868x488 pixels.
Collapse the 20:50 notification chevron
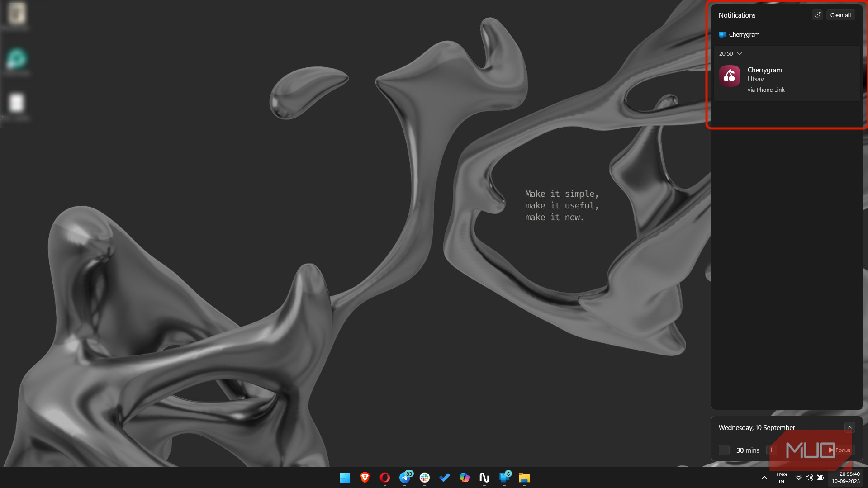(x=740, y=53)
